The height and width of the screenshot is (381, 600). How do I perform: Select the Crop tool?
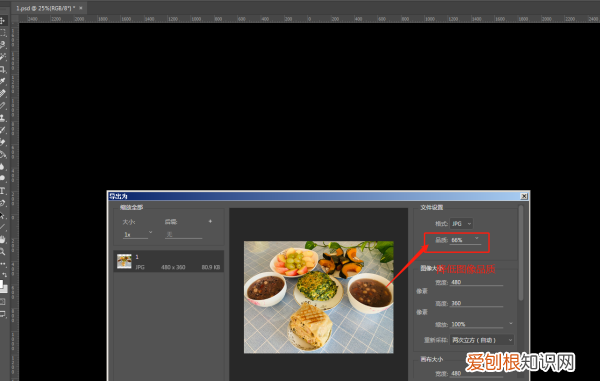click(x=3, y=69)
